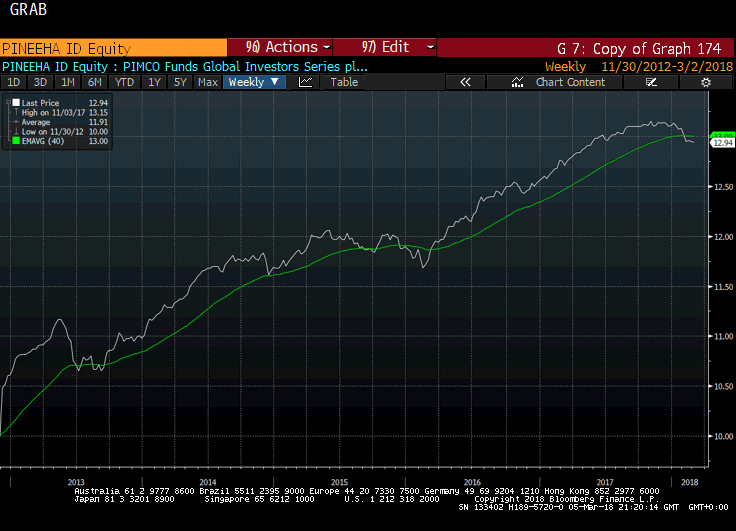Click the 2017 year axis label
736x531 pixels.
[x=605, y=482]
